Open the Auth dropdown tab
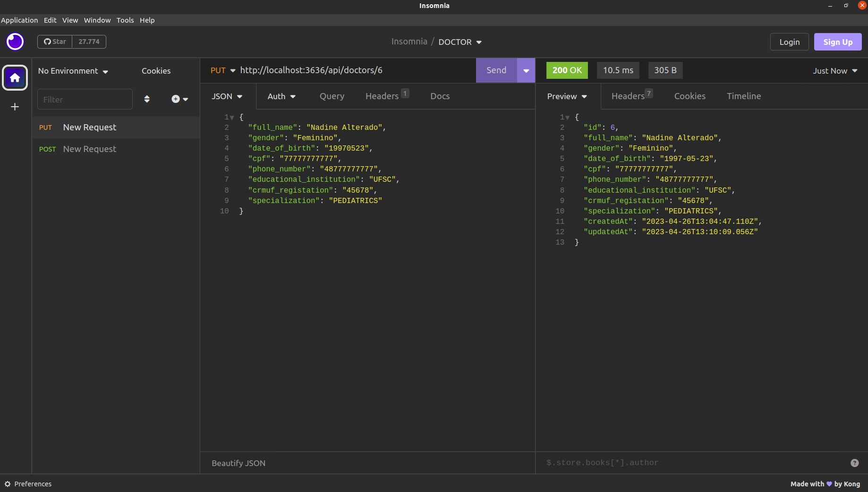This screenshot has height=492, width=868. coord(281,96)
